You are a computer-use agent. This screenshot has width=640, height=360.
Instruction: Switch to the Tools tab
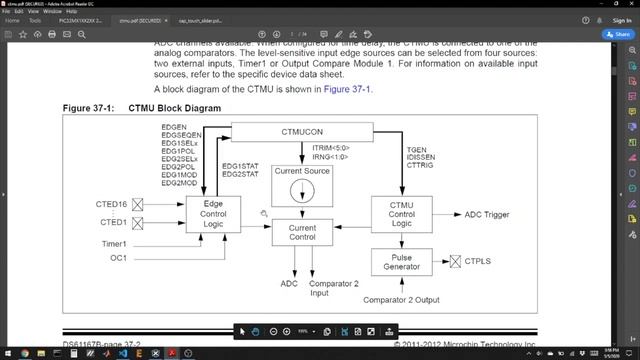click(x=35, y=20)
